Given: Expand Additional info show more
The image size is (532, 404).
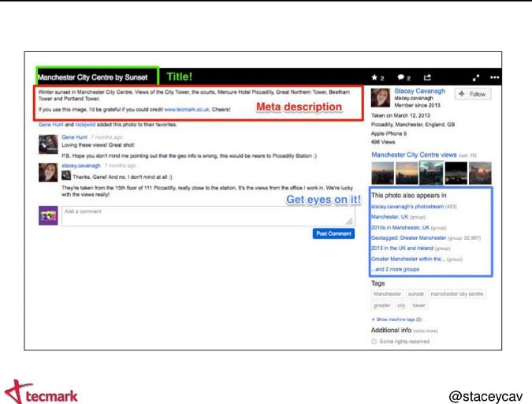Looking at the screenshot, I should [426, 331].
